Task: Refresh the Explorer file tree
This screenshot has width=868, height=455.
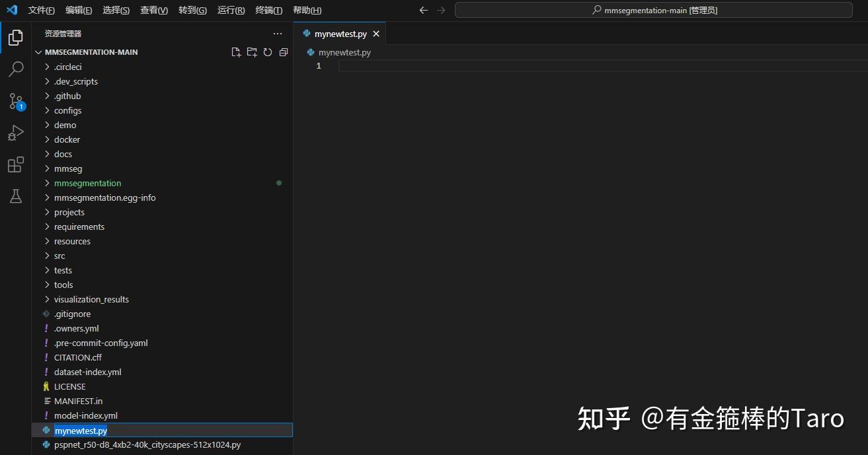Action: [x=268, y=52]
